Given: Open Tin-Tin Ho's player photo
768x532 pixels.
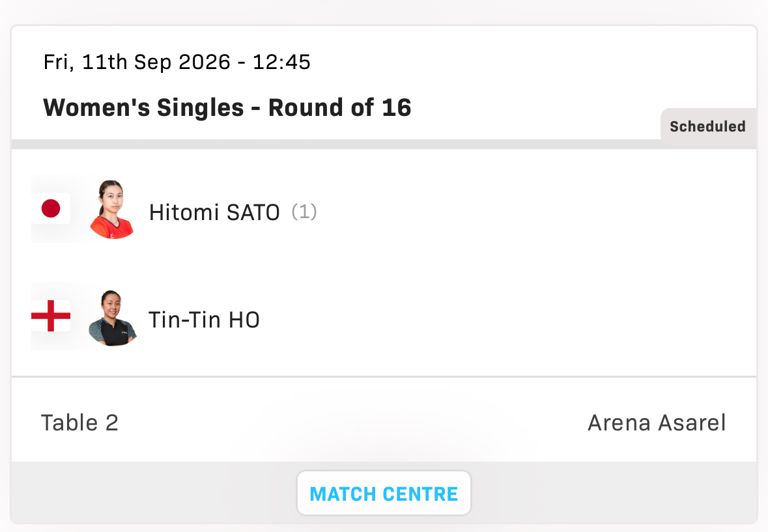Looking at the screenshot, I should (x=112, y=318).
